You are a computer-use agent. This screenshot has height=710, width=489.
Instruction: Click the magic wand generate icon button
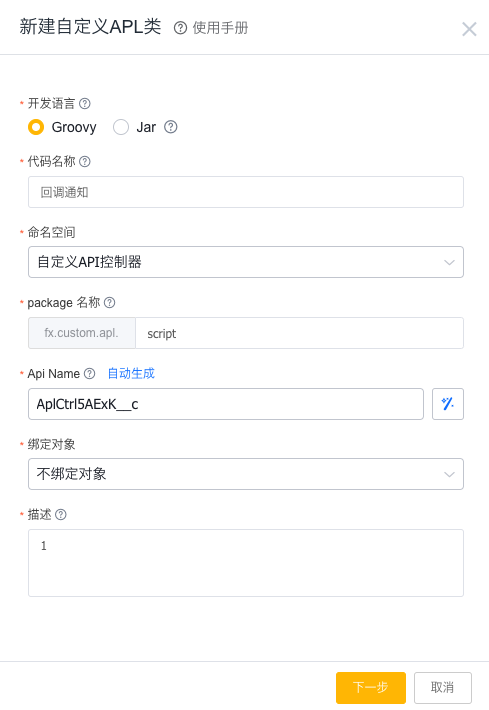[448, 404]
